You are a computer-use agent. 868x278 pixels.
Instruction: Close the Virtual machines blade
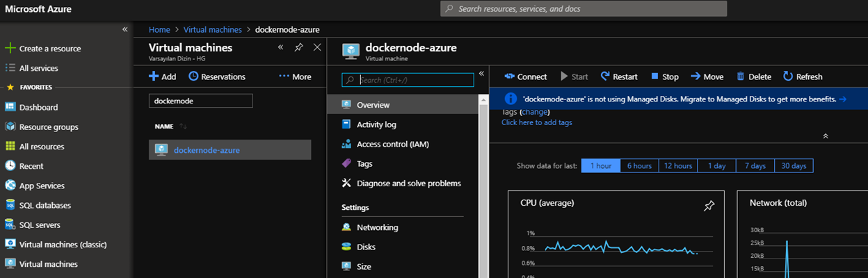(317, 47)
